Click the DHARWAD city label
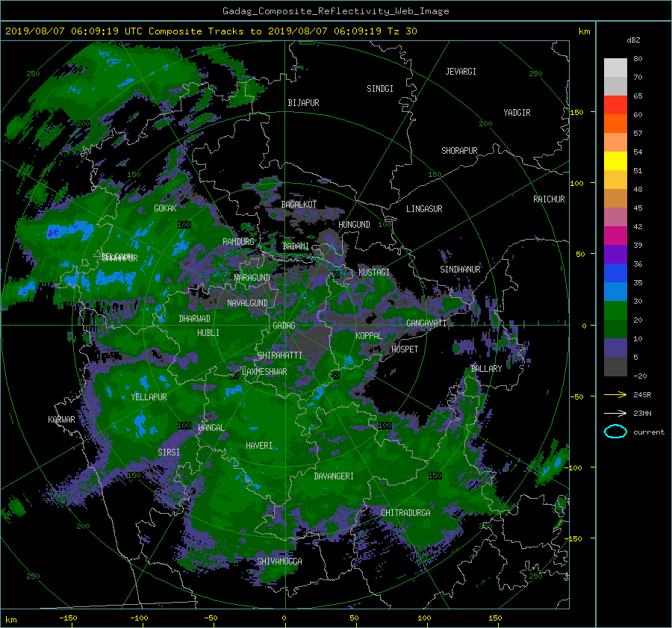This screenshot has width=672, height=628. pos(195,319)
